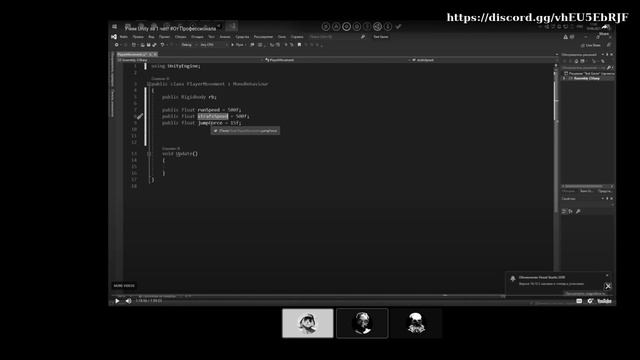Screen dimensions: 640x360
Task: Click the Live Share button
Action: (x=591, y=45)
